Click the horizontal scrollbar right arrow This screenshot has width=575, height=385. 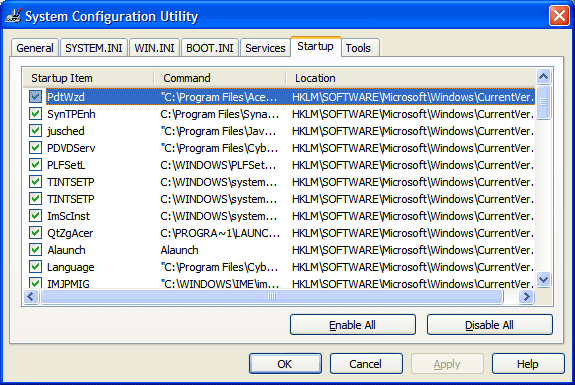[527, 296]
